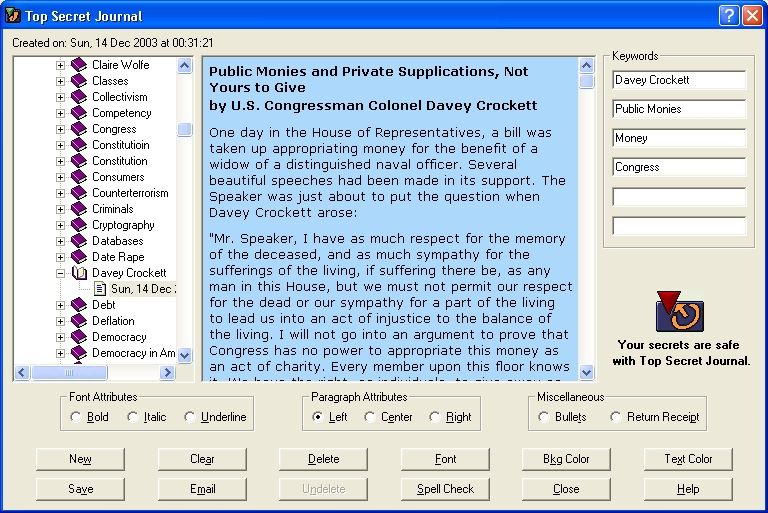
Task: Click the Democracy in Am book icon
Action: (79, 353)
